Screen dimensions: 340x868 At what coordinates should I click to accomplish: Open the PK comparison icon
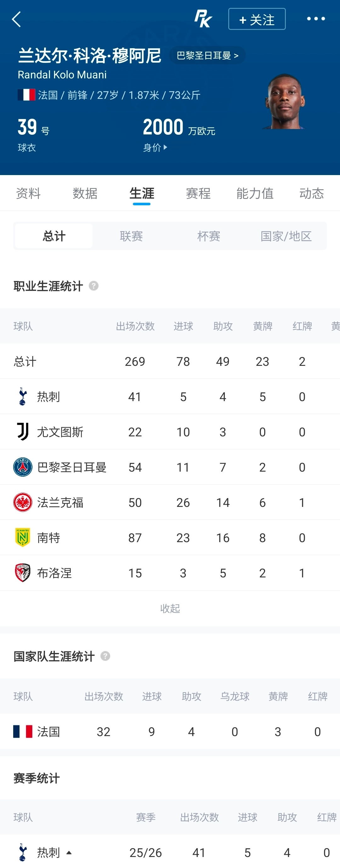[203, 19]
